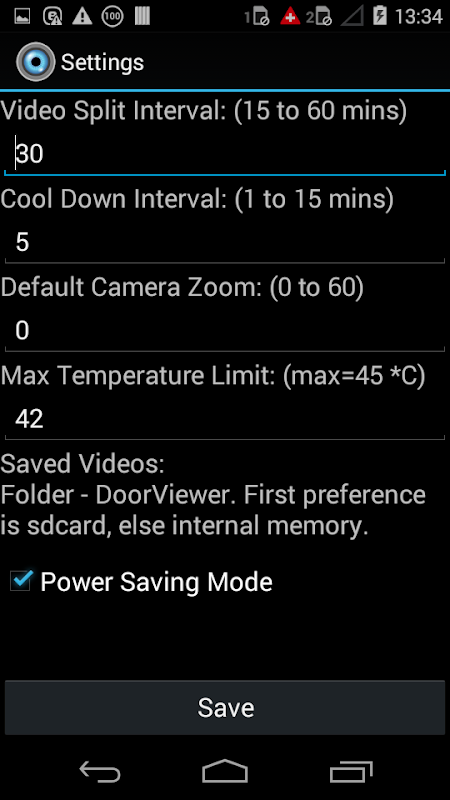Tap the barcode-style status bar icon
Screen dimensions: 450x800
pyautogui.click(x=142, y=17)
